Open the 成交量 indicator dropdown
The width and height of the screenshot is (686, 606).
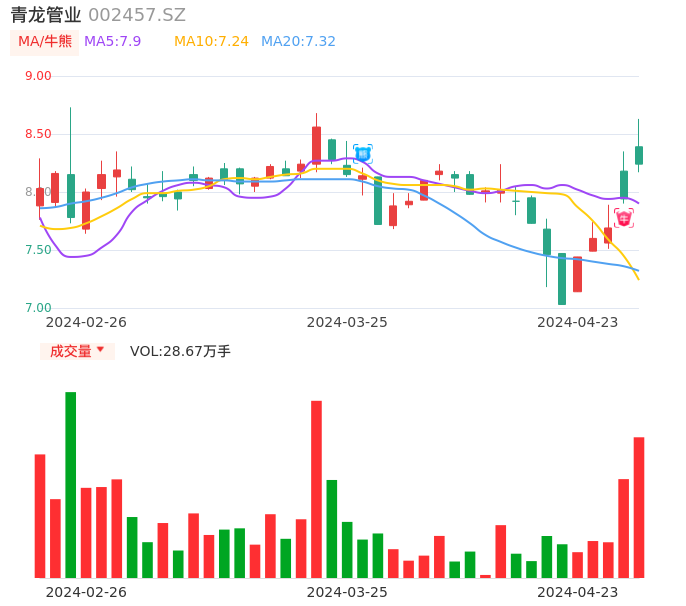[77, 351]
